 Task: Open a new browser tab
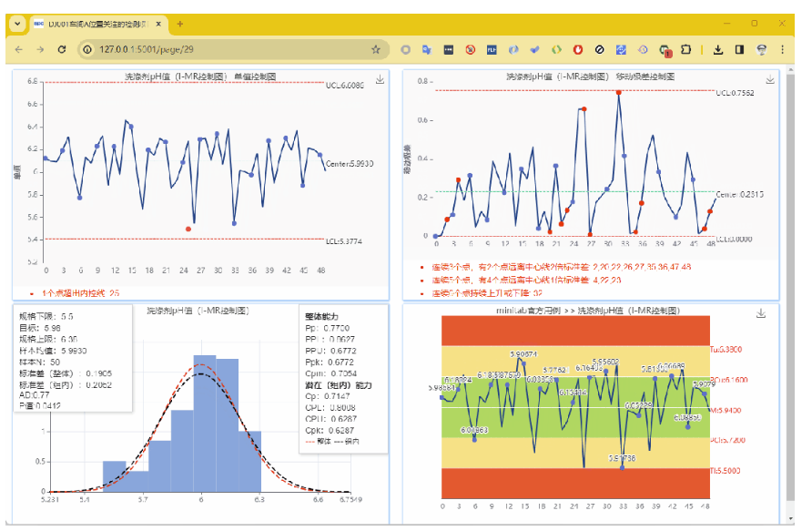pyautogui.click(x=180, y=24)
